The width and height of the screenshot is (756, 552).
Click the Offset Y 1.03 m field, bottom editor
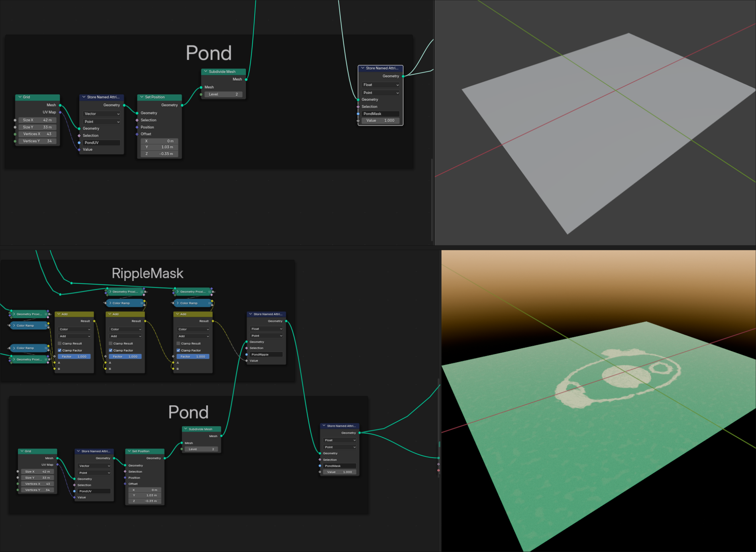pyautogui.click(x=144, y=495)
